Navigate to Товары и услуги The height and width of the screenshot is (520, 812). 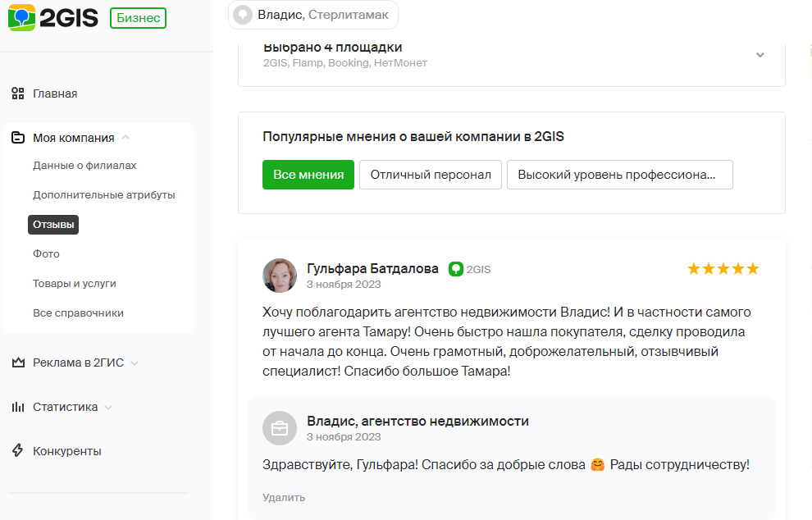[x=74, y=283]
